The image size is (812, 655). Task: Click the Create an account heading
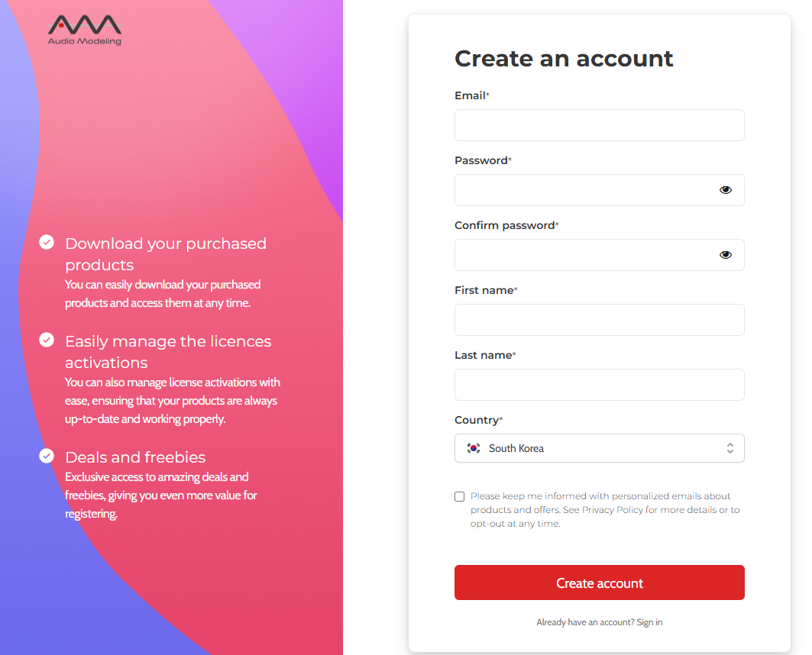(x=564, y=59)
